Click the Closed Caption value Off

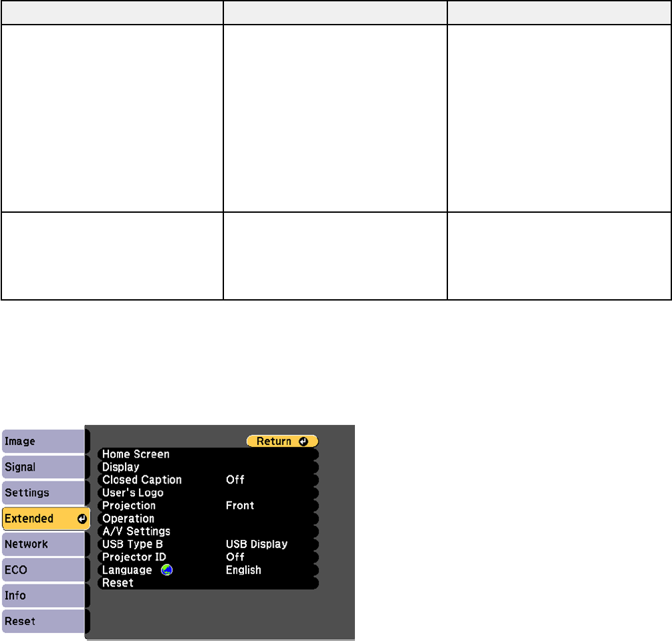click(235, 480)
